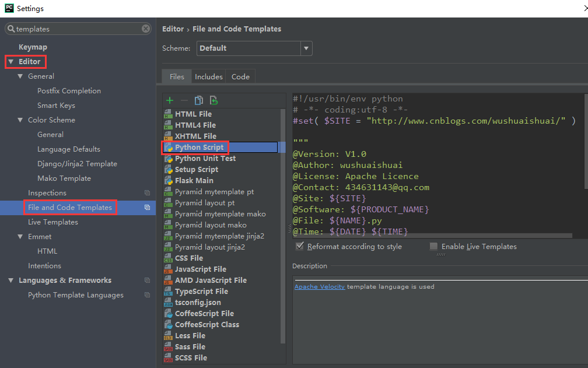The height and width of the screenshot is (368, 588).
Task: Select Language Defaults under Color Scheme
Action: click(69, 149)
